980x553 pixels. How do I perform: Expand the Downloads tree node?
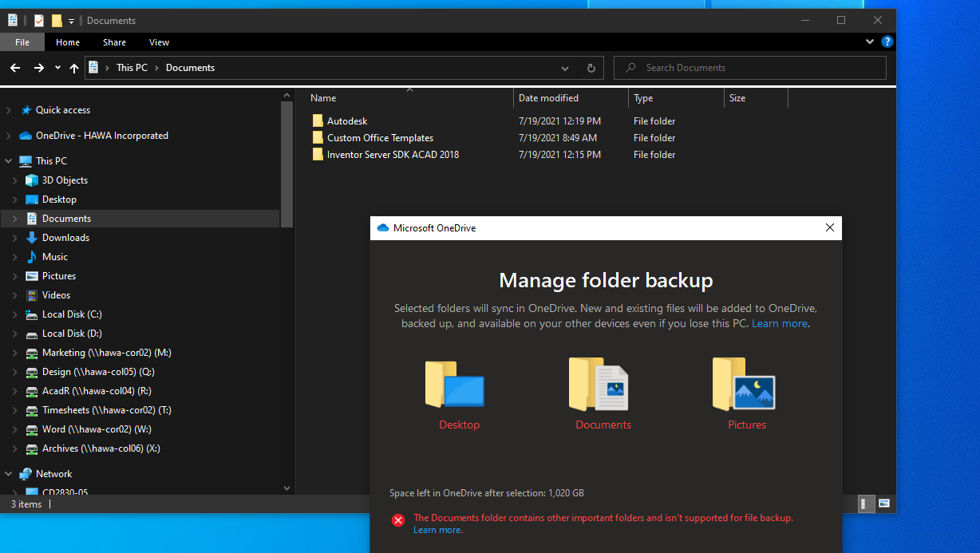click(x=15, y=238)
